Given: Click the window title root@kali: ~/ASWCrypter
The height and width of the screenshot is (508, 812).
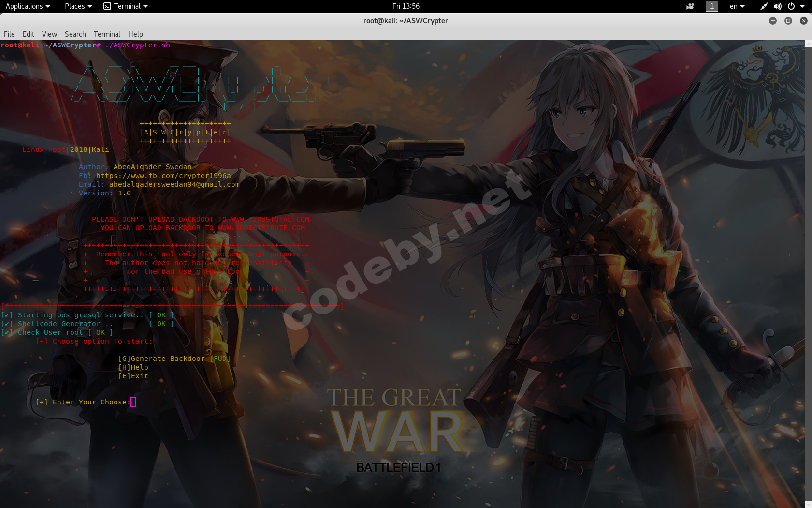Looking at the screenshot, I should coord(406,21).
